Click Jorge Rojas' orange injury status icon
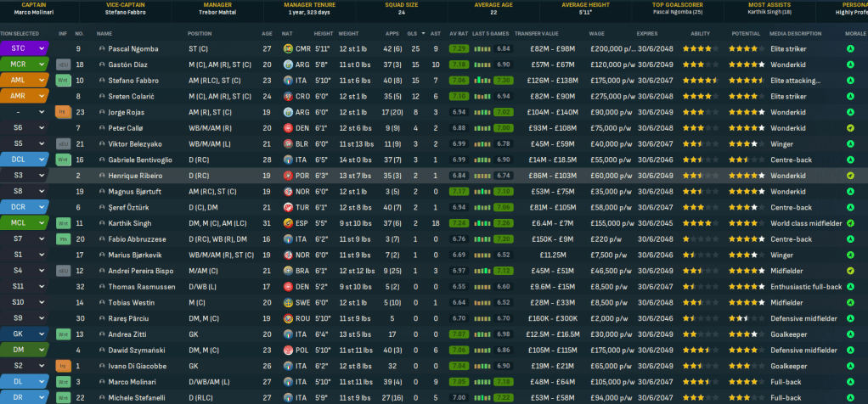Image resolution: width=868 pixels, height=404 pixels. click(x=63, y=111)
